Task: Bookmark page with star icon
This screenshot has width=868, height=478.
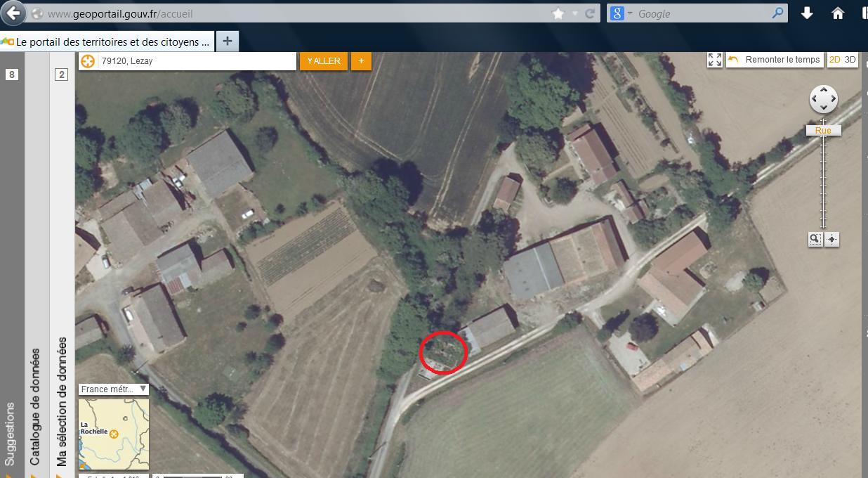Action: pos(558,13)
